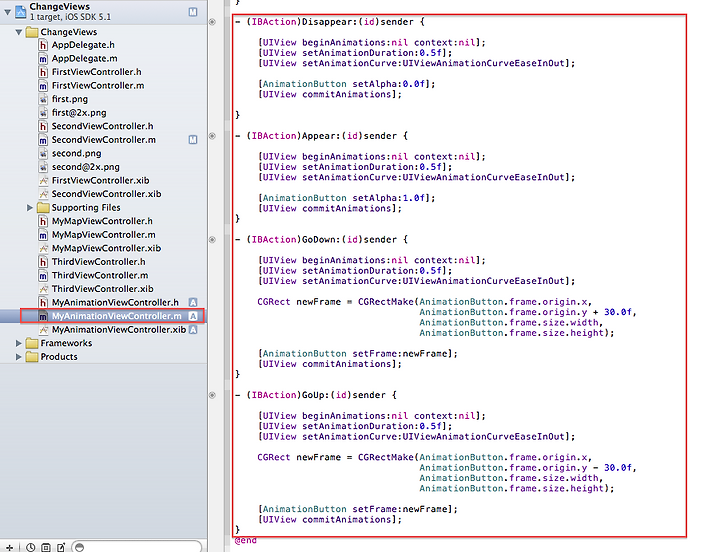Open MyAnimationViewController.xib
The image size is (720, 552).
[118, 329]
